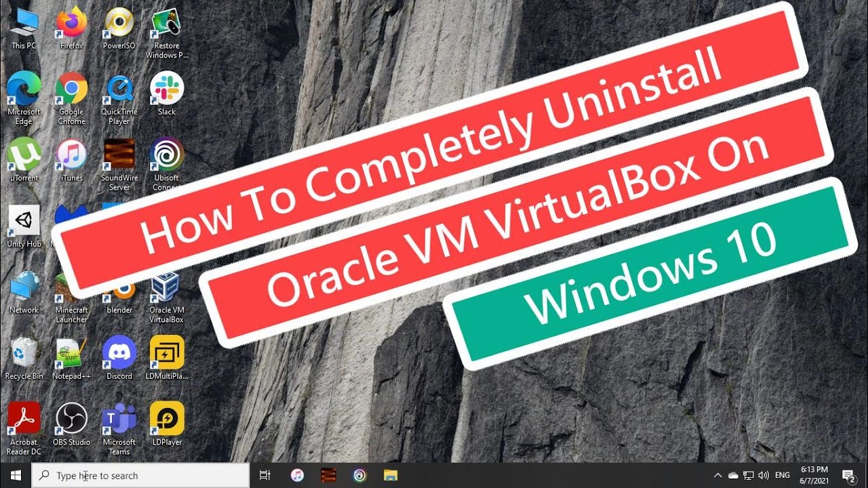Launch Microsoft Edge from the desktop
The height and width of the screenshot is (488, 868).
coord(24,98)
